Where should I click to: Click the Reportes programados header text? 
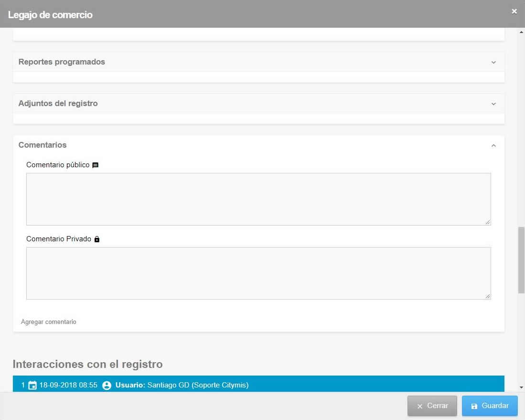[x=62, y=62]
